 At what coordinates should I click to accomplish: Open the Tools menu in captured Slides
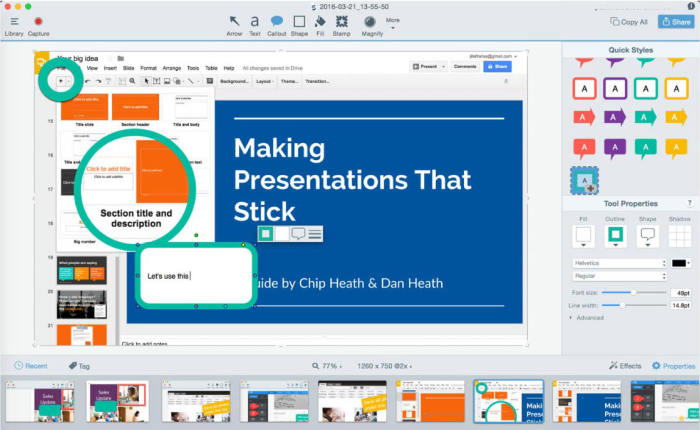tap(193, 68)
